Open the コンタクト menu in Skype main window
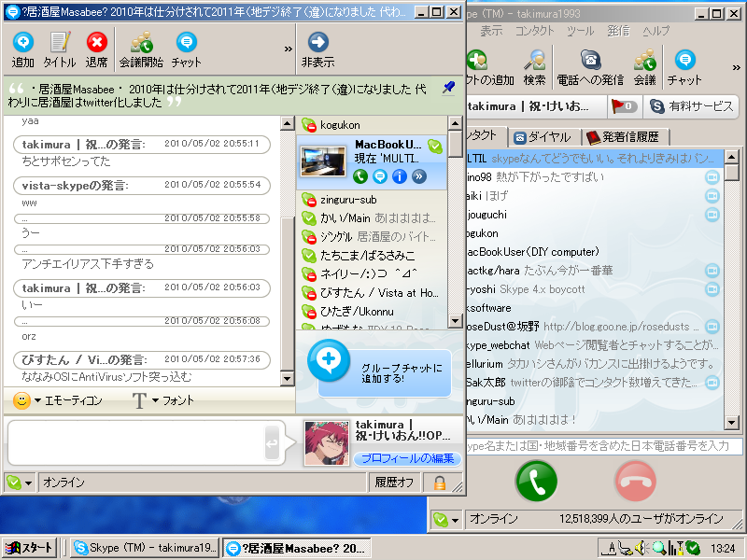The image size is (747, 560). pos(534,31)
